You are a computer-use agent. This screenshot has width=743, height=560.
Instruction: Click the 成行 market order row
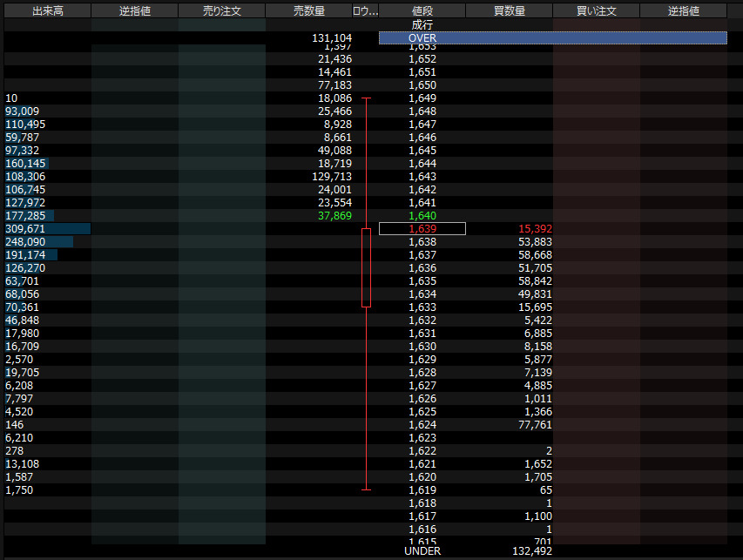click(x=422, y=25)
